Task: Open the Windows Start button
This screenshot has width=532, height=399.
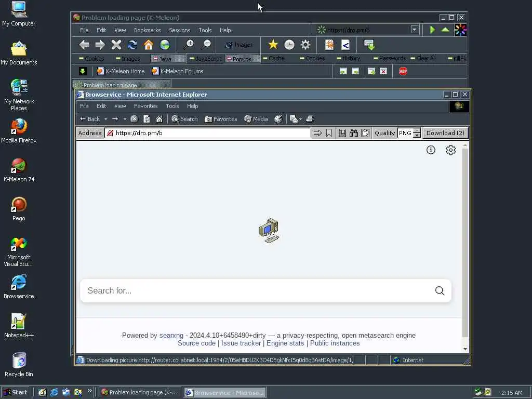Action: pos(15,392)
